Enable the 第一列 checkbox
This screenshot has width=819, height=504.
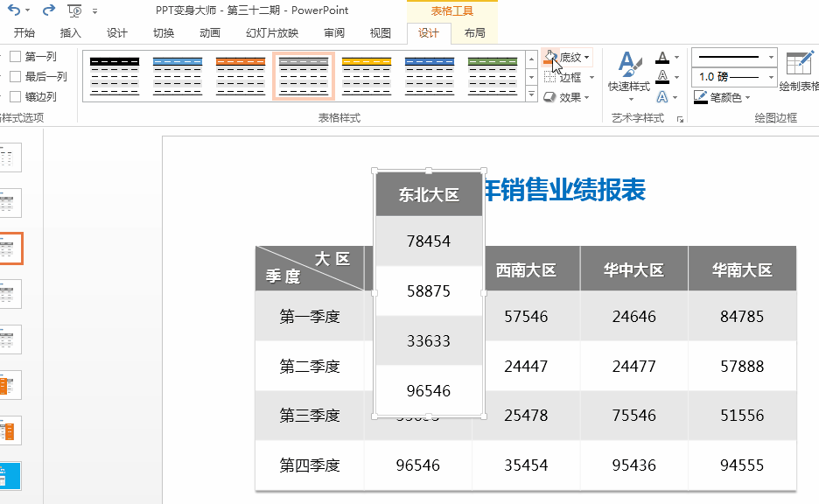tap(15, 54)
